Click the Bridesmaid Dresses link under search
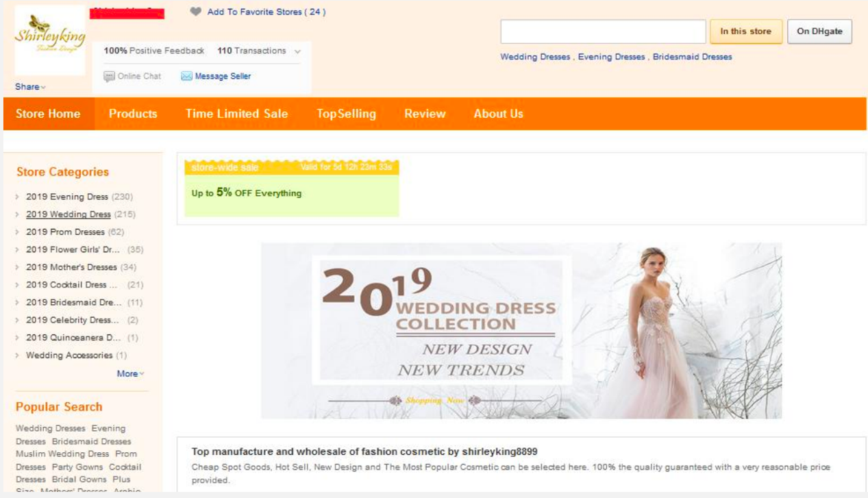This screenshot has height=498, width=868. coord(692,57)
